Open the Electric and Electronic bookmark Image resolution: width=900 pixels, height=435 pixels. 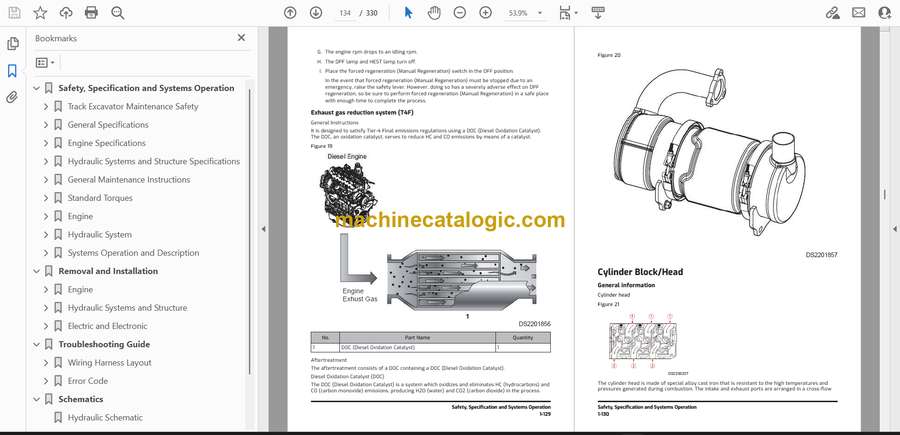coord(107,326)
